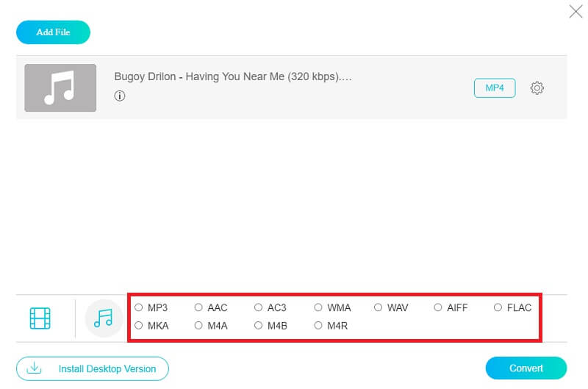
Task: Open the audio formats music note icon
Action: point(104,318)
